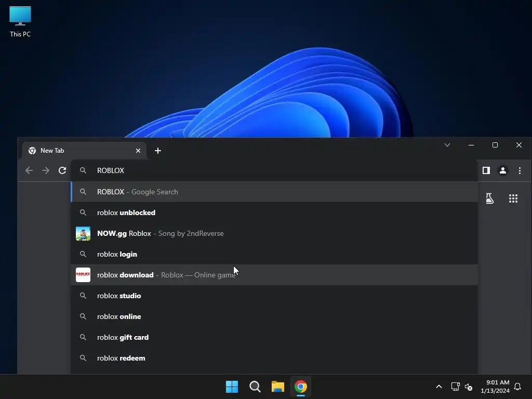Image resolution: width=532 pixels, height=399 pixels.
Task: Open Chrome Labs flask icon
Action: pyautogui.click(x=489, y=198)
